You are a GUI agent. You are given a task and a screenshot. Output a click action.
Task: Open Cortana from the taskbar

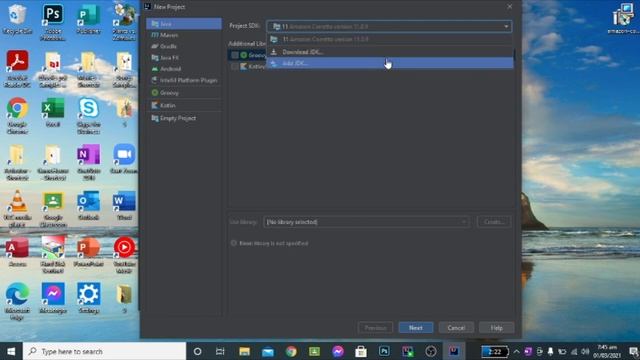[197, 351]
